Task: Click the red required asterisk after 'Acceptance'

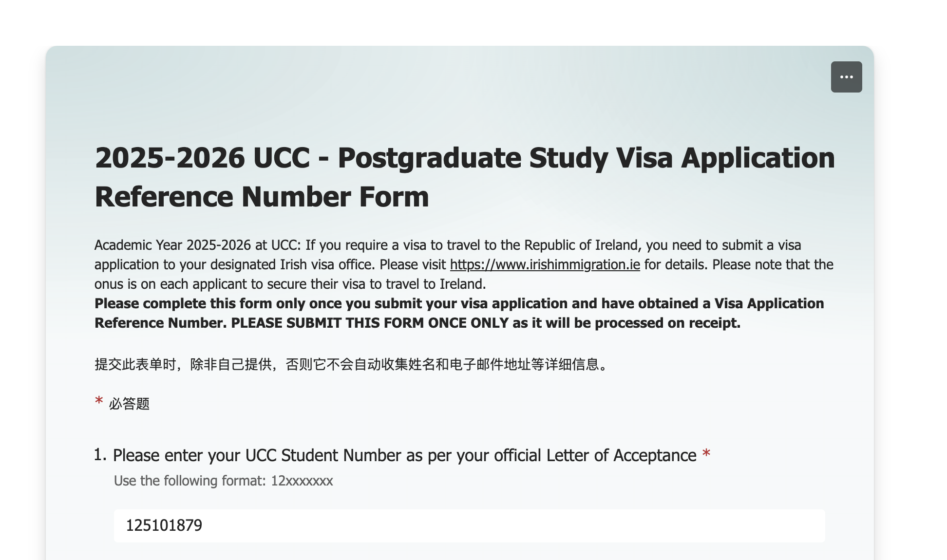Action: [x=706, y=454]
